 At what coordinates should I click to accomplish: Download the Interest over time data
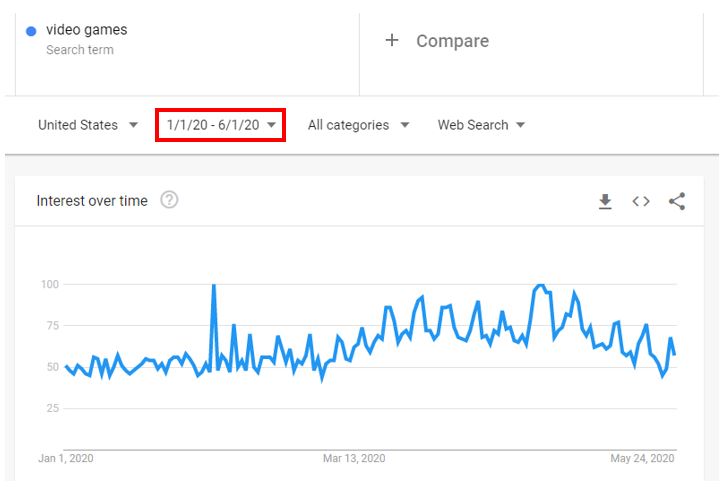click(x=605, y=202)
